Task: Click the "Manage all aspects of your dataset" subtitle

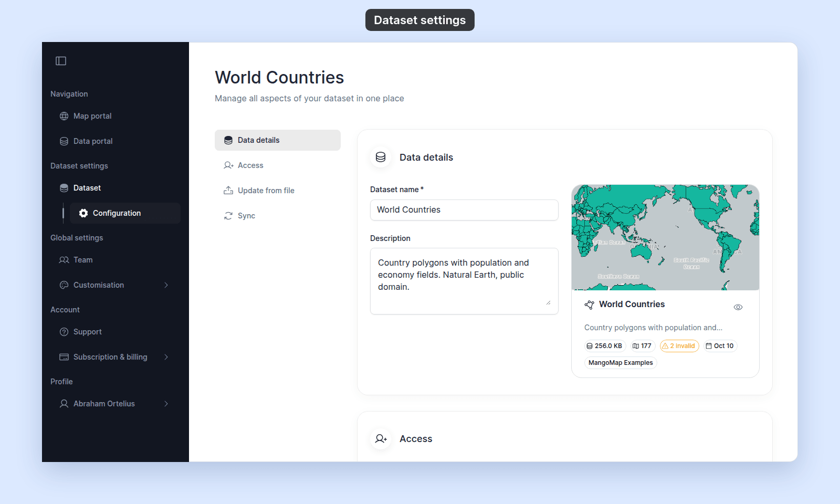Action: point(309,99)
